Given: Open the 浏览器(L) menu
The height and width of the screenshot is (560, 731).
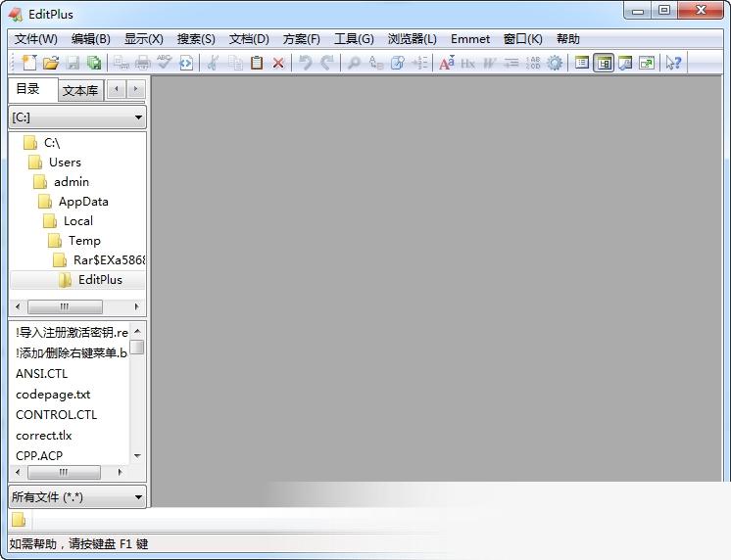Looking at the screenshot, I should [x=413, y=39].
